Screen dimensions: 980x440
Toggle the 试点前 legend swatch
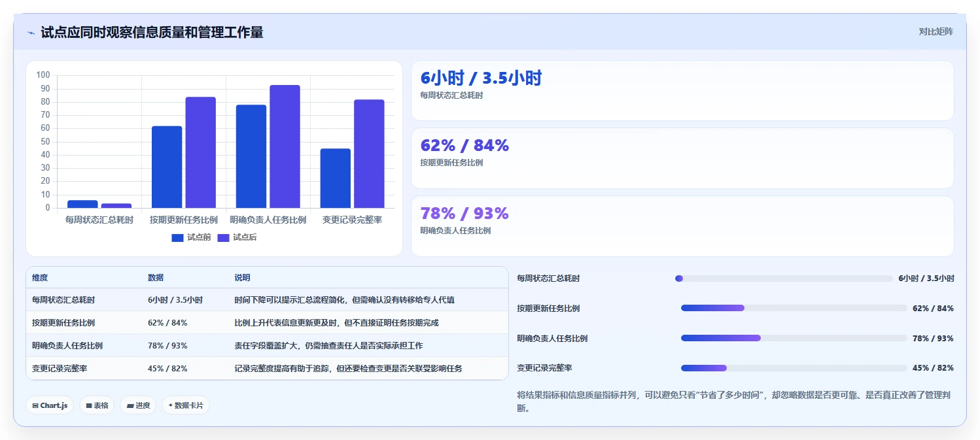(x=177, y=237)
